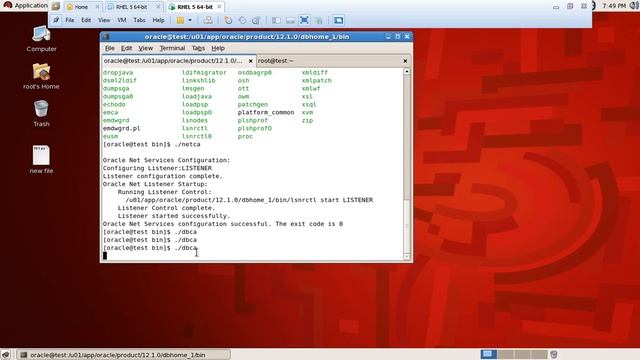This screenshot has height=360, width=640.
Task: Open terminal Edit menu
Action: click(126, 48)
